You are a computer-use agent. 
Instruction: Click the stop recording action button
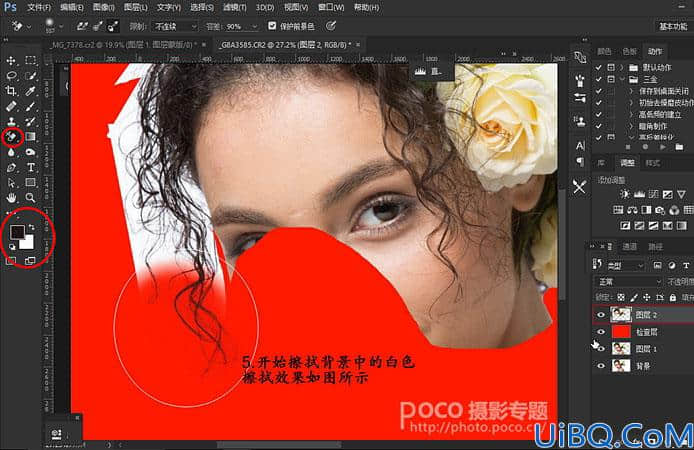tap(628, 147)
